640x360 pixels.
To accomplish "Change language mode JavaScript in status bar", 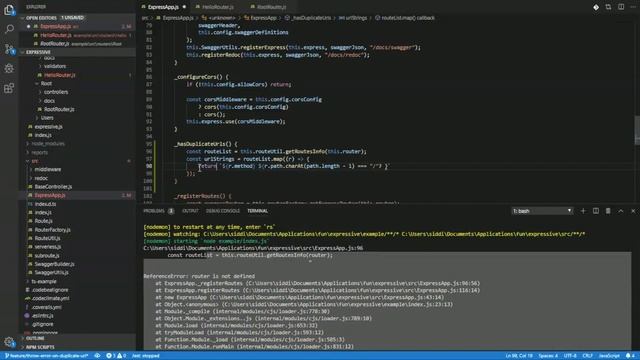I will (609, 356).
